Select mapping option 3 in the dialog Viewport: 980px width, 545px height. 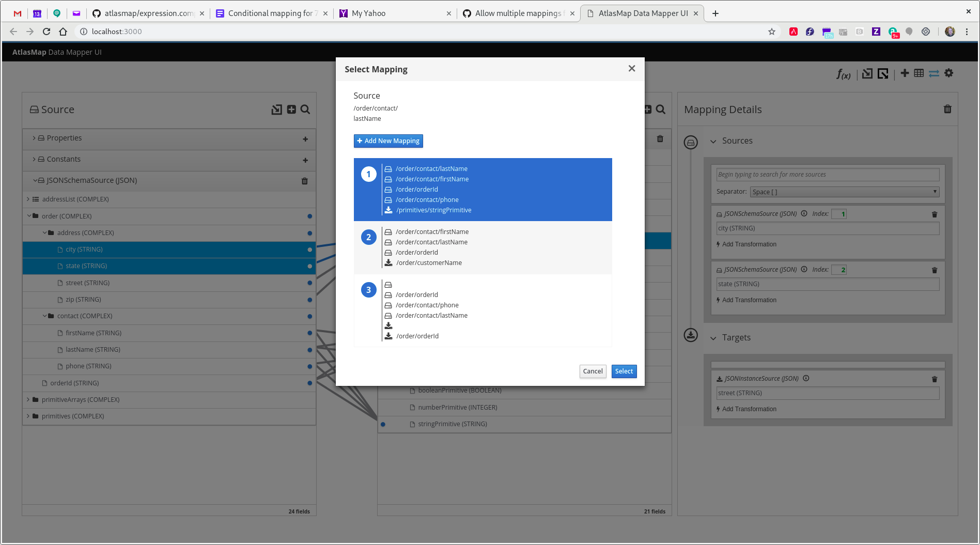(x=483, y=310)
